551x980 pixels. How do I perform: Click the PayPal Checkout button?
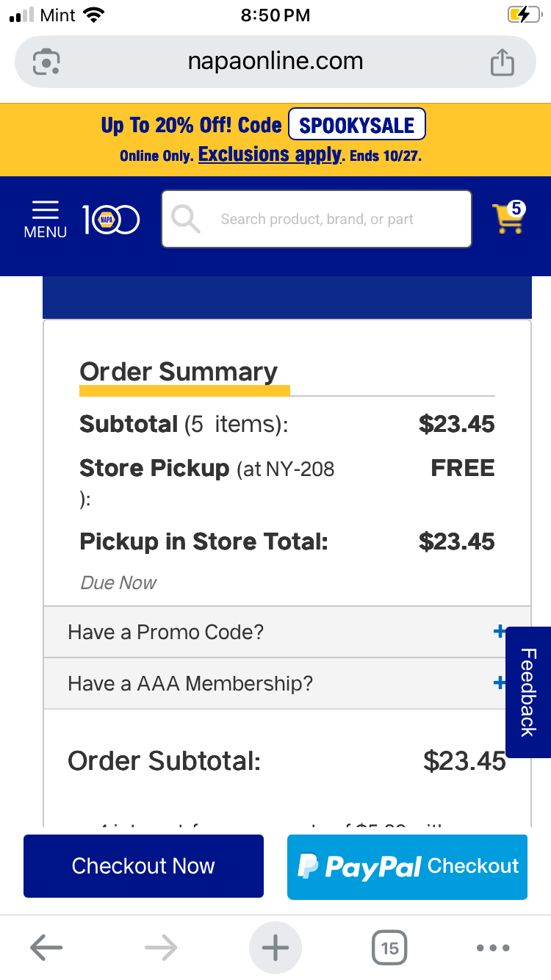coord(407,866)
